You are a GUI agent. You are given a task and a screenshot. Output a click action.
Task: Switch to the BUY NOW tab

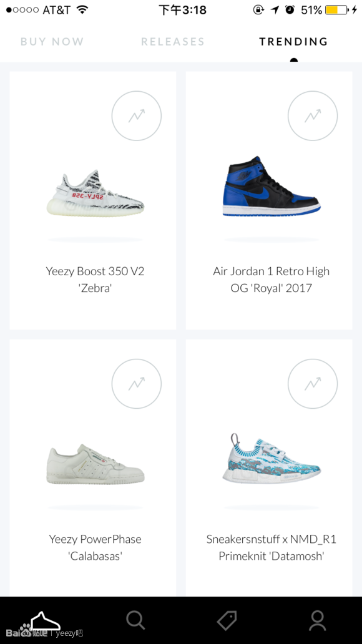52,41
